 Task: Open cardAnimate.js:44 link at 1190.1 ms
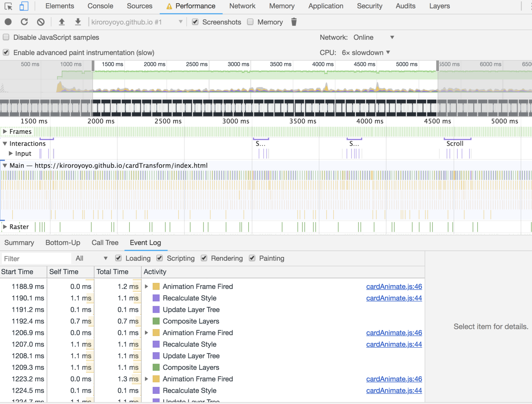(x=394, y=298)
